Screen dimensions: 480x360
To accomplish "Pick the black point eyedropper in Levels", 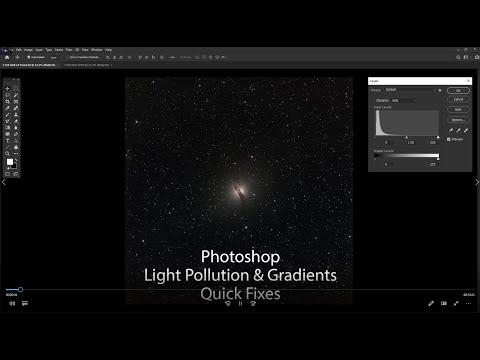I will (451, 130).
